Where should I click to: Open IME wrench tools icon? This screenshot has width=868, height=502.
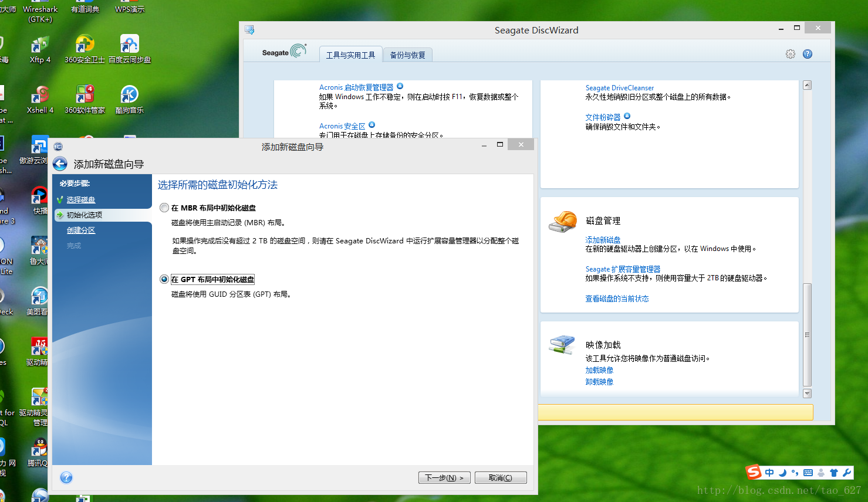847,473
